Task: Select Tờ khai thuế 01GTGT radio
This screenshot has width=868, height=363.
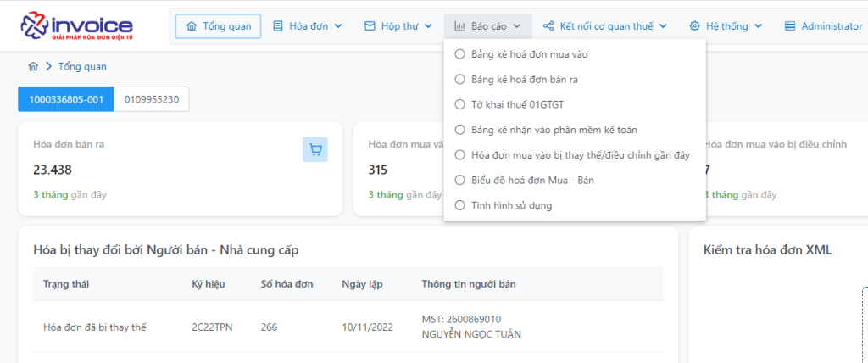Action: (x=459, y=105)
